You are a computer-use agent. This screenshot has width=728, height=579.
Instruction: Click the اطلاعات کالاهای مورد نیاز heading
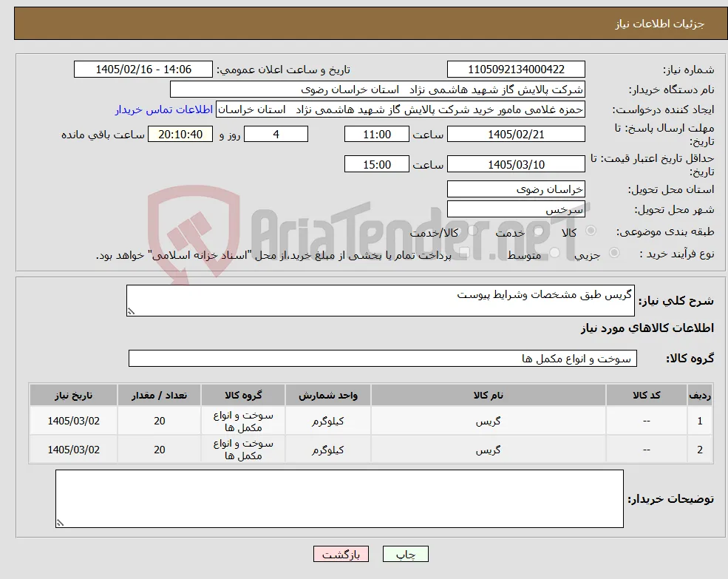pyautogui.click(x=647, y=328)
